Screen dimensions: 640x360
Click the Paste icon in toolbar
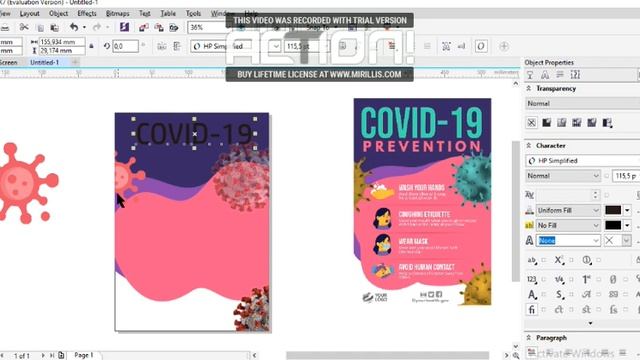(54, 28)
